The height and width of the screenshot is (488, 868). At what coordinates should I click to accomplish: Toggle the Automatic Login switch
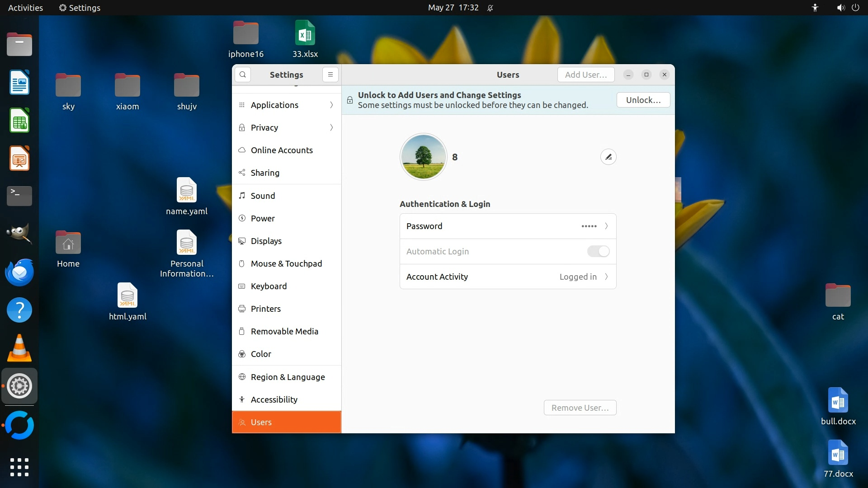click(x=598, y=251)
